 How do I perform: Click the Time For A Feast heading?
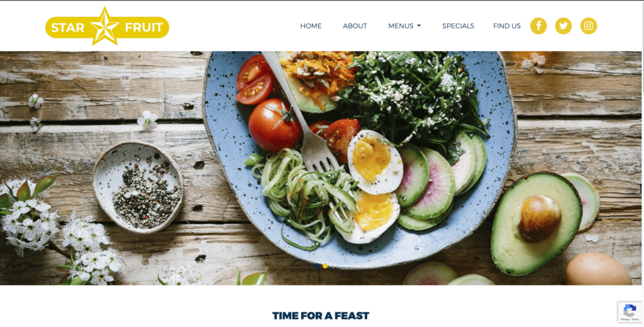point(321,316)
